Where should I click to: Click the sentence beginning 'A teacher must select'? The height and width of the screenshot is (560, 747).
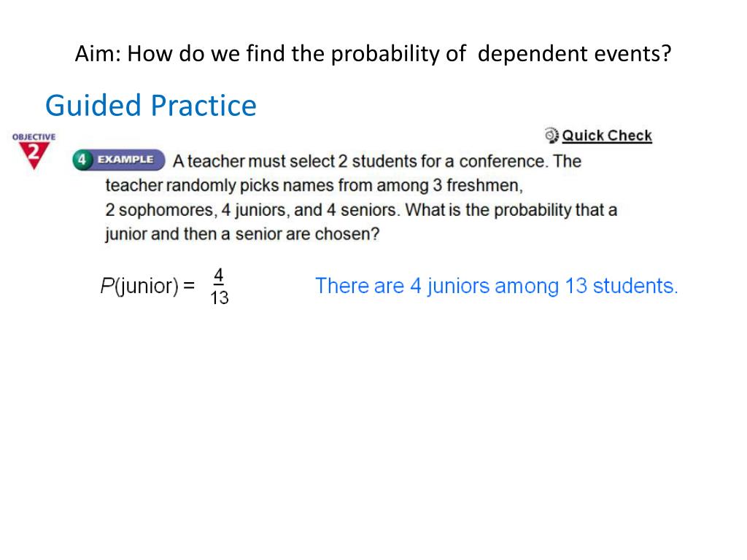[x=377, y=161]
